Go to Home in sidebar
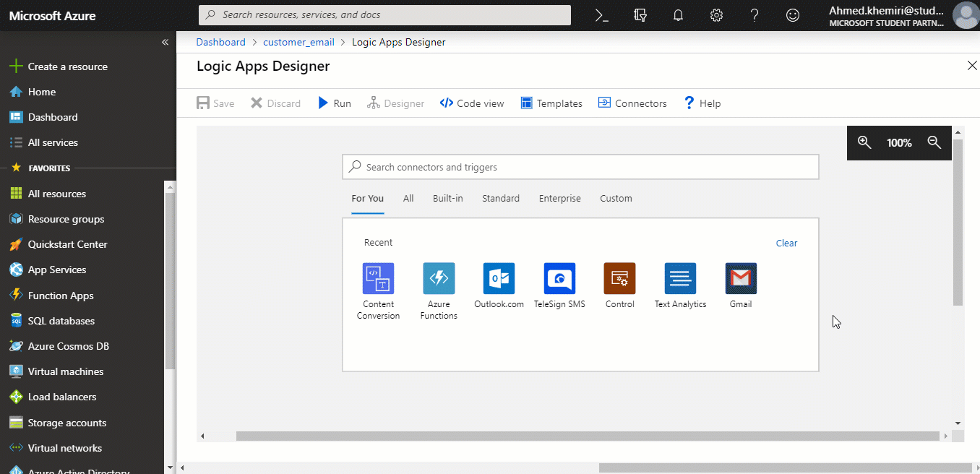 pos(33,92)
